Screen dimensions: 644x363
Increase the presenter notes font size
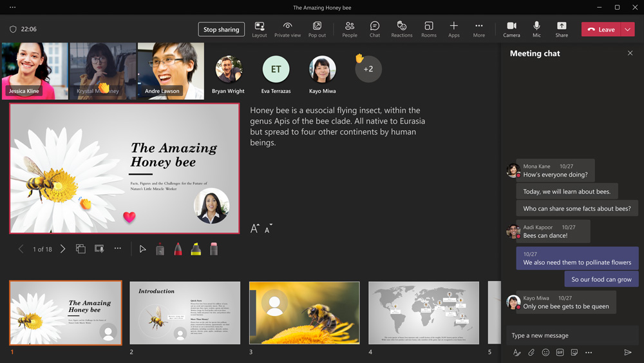click(x=254, y=228)
